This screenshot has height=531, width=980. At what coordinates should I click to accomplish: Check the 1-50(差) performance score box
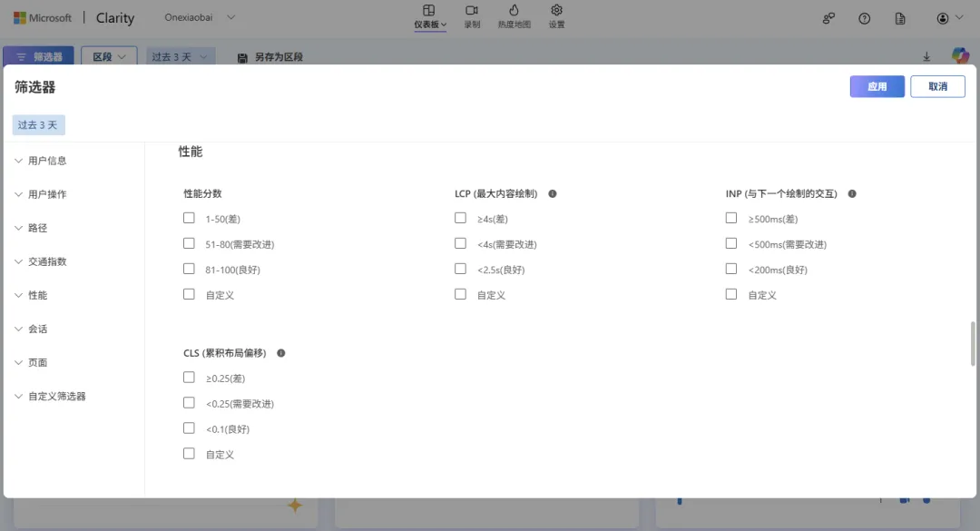189,218
